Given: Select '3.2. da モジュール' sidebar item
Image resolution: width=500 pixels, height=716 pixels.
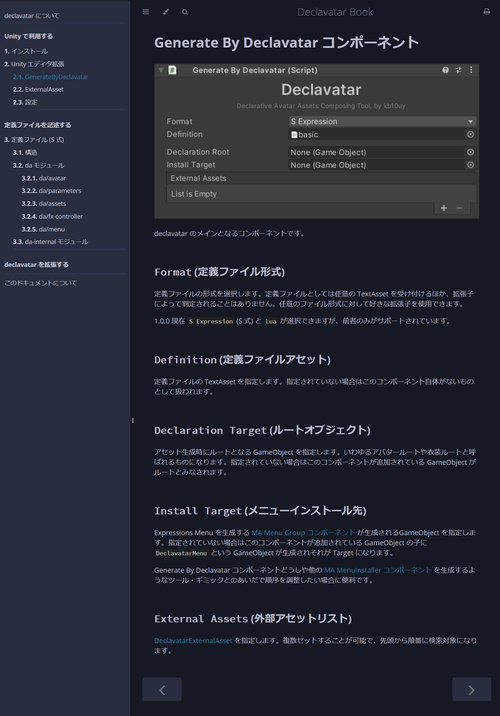Looking at the screenshot, I should coord(39,165).
